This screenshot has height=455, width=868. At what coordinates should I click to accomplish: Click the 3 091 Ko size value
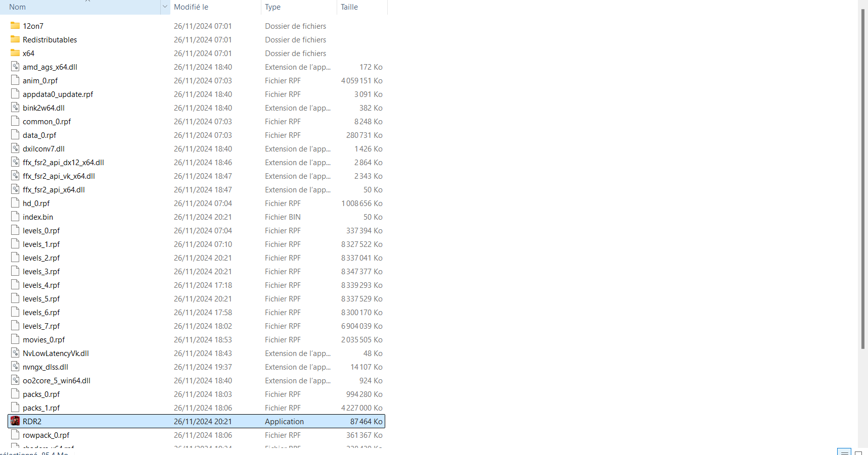(368, 94)
